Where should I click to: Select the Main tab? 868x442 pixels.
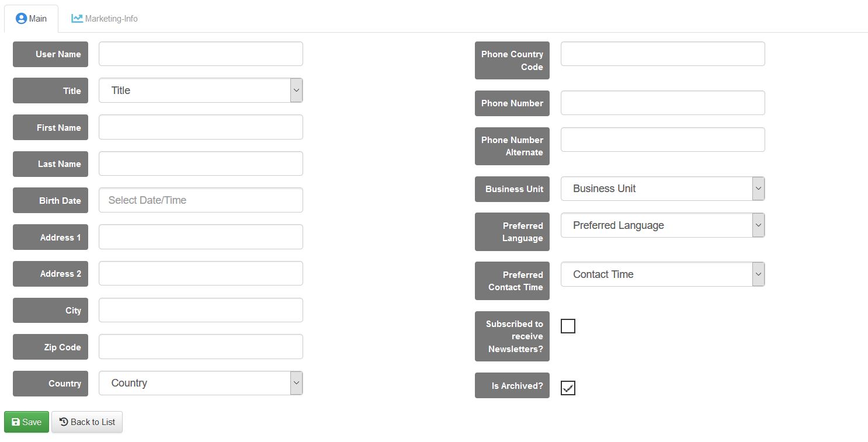[x=32, y=19]
